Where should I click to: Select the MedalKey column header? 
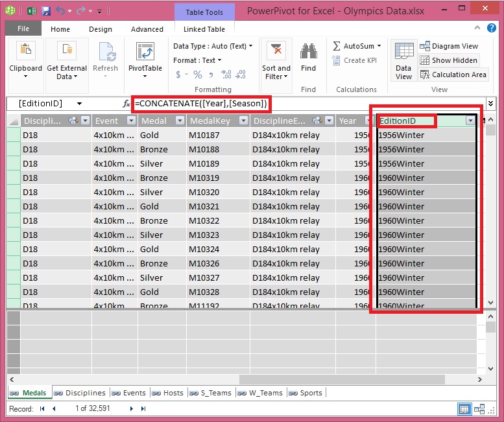(217, 121)
